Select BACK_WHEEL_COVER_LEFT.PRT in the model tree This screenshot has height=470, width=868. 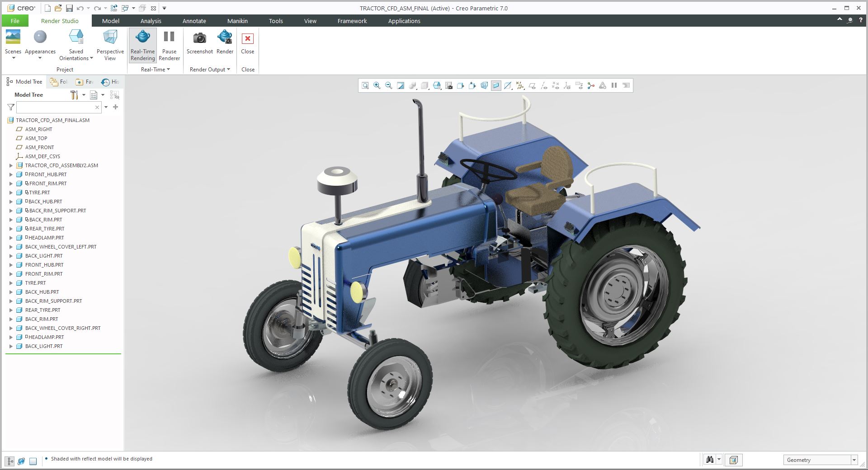coord(61,247)
